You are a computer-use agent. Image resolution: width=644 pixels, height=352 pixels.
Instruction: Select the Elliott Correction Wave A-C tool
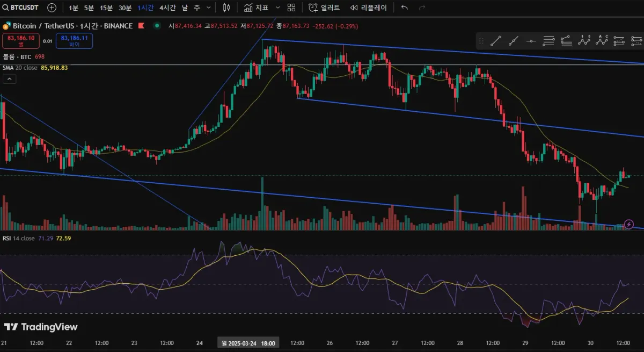[602, 40]
